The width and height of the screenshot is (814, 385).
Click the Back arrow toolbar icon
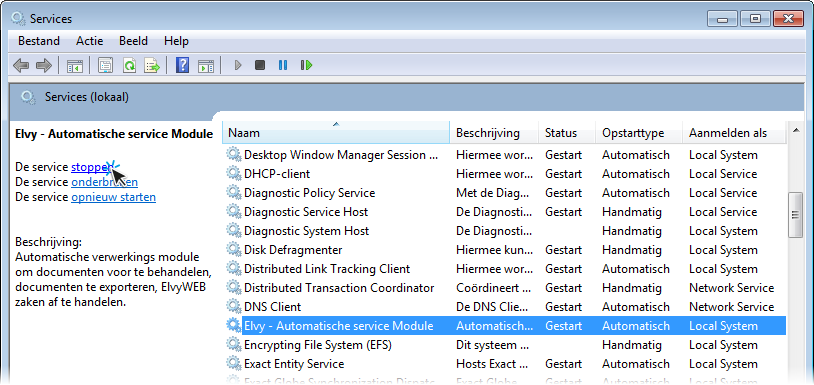pos(21,65)
